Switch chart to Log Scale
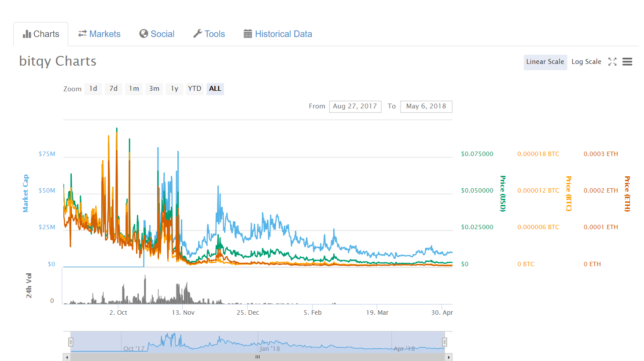The width and height of the screenshot is (644, 361). pyautogui.click(x=586, y=62)
